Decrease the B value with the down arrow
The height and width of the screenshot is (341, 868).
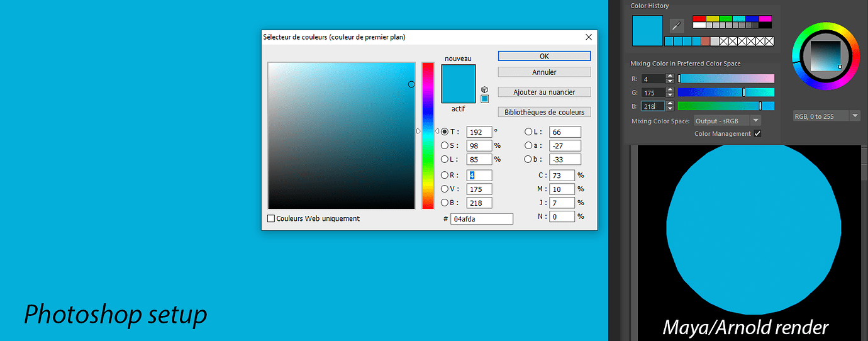tap(670, 109)
